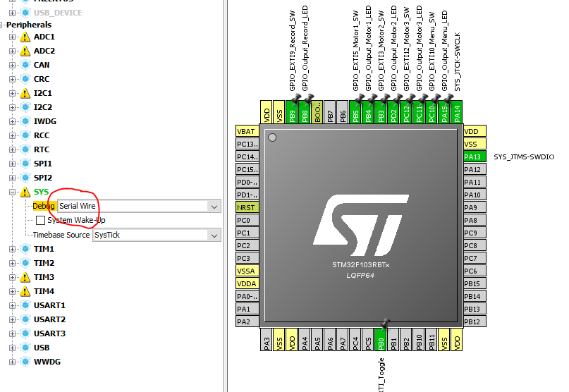Image resolution: width=569 pixels, height=392 pixels.
Task: Click pin PC13 on the chip
Action: tap(247, 144)
